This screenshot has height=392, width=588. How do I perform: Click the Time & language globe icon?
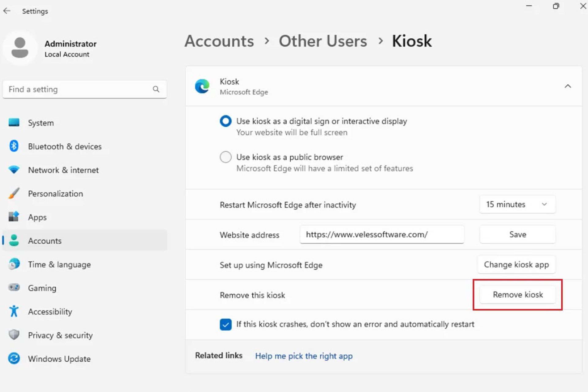click(14, 264)
